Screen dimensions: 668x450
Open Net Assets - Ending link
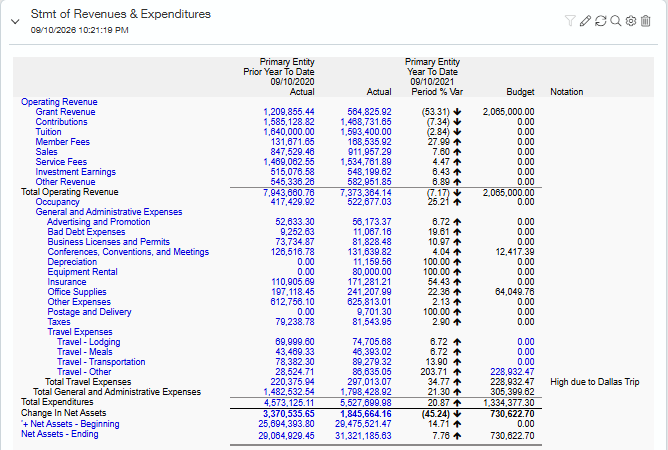tap(60, 434)
